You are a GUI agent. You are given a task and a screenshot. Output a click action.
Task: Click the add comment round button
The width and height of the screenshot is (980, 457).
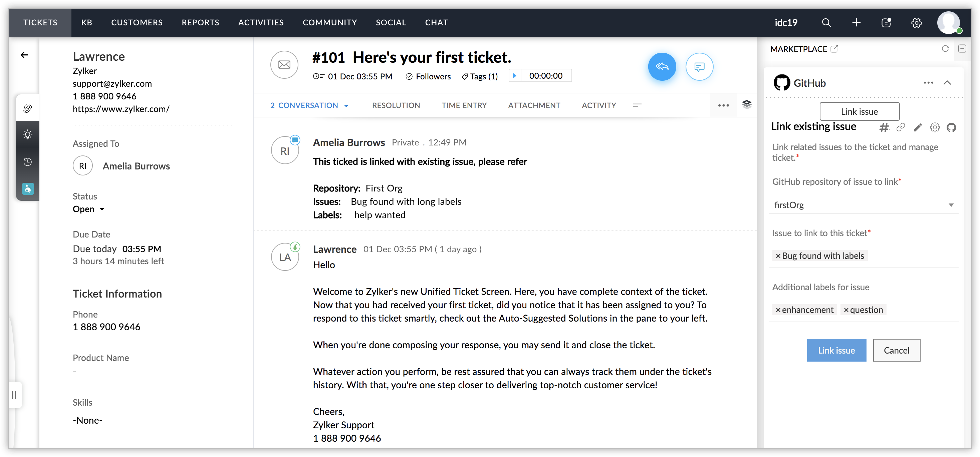point(699,67)
